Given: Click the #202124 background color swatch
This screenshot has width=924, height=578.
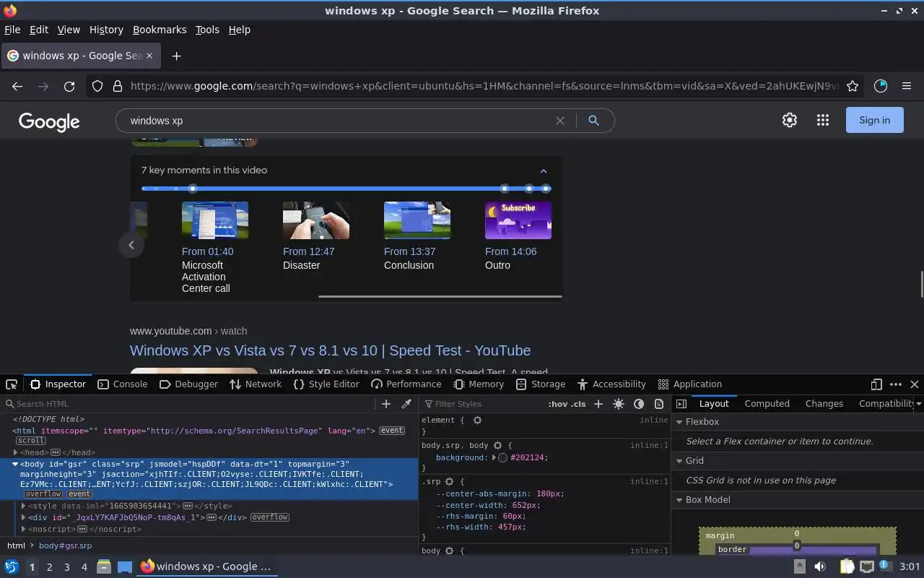Looking at the screenshot, I should [x=502, y=458].
